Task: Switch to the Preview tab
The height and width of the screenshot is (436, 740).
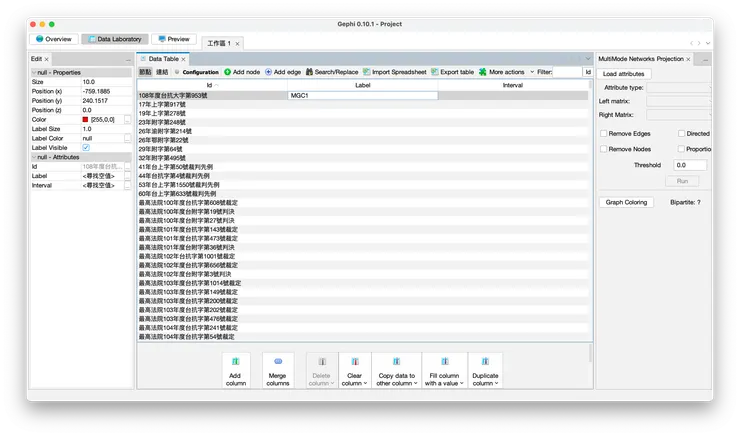Action: coord(174,39)
